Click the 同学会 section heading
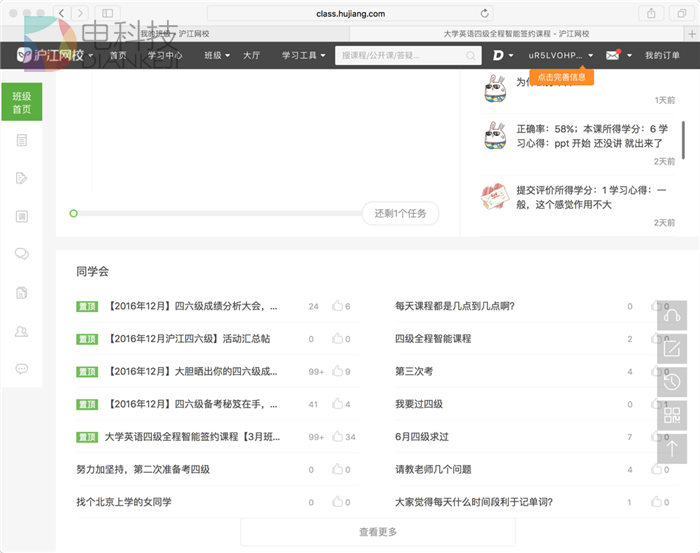The height and width of the screenshot is (553, 700). point(92,271)
